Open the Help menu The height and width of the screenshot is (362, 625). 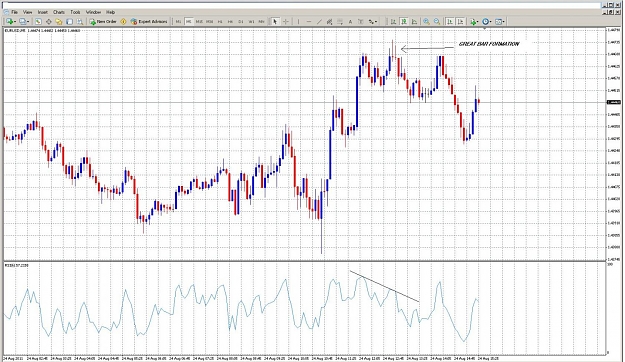110,12
